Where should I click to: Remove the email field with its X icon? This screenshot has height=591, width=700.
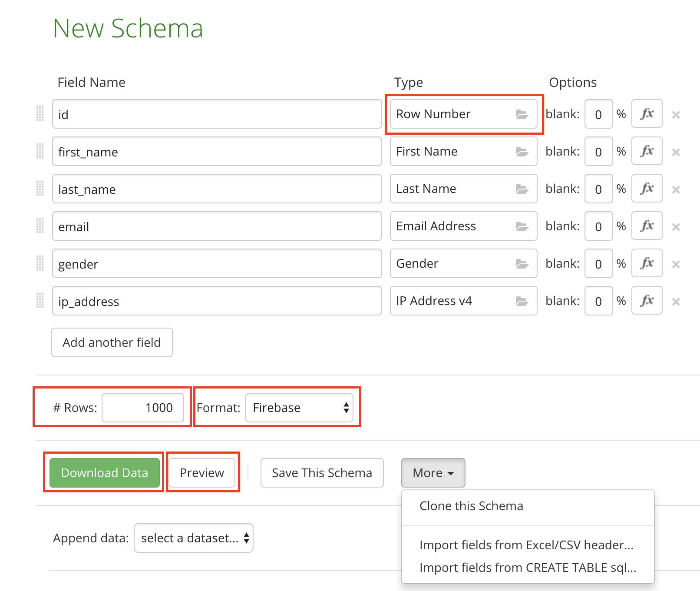point(676,227)
